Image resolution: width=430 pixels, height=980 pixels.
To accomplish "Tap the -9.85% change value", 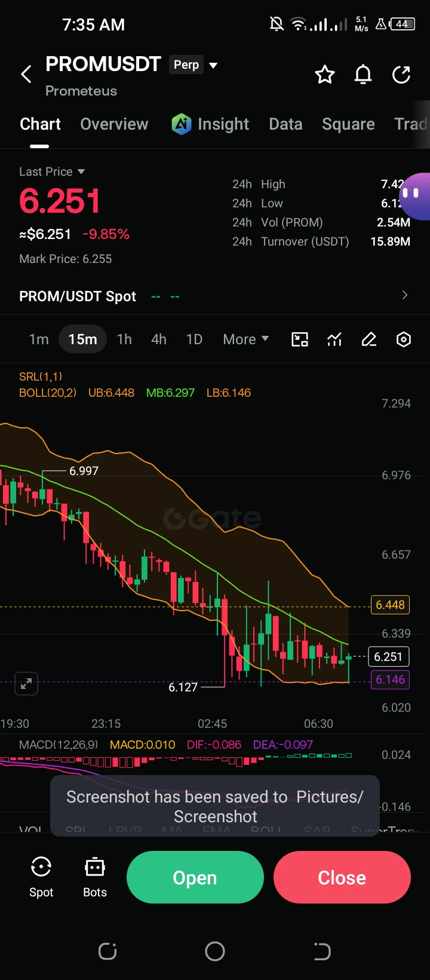I will tap(106, 234).
